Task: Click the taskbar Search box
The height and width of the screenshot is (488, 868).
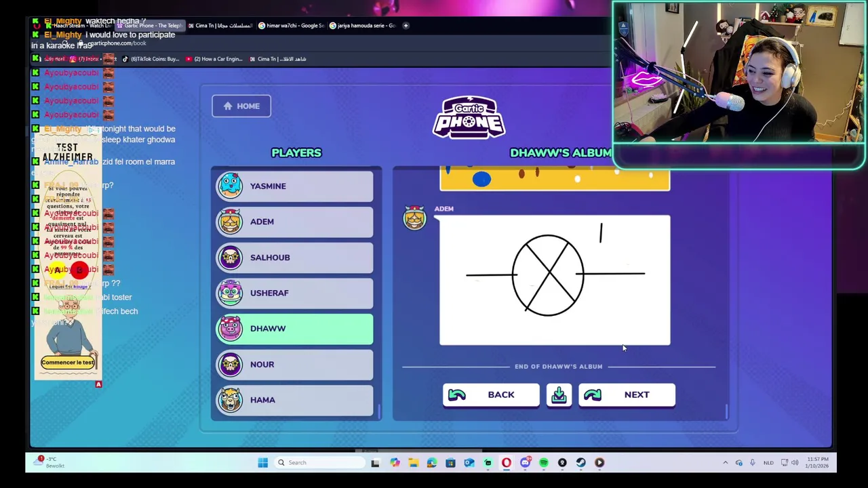Action: point(319,463)
